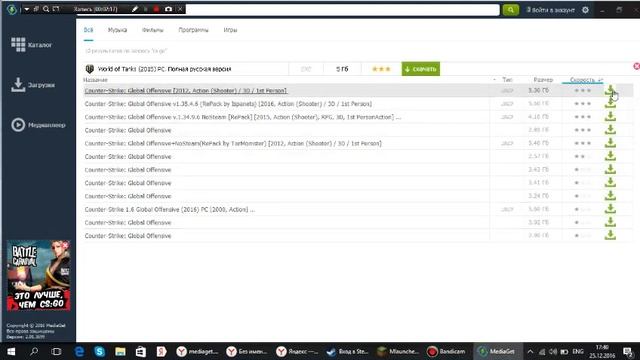
Task: Pause the Bandicam recording
Action: coord(146,9)
